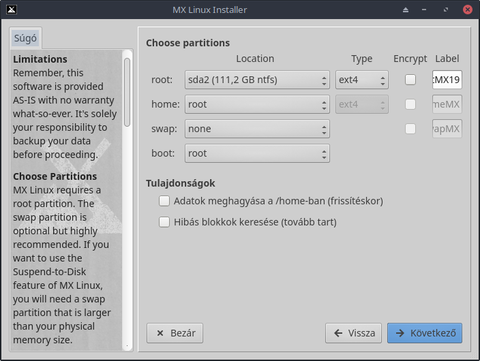This screenshot has width=480, height=361.
Task: Open the swap location dropdown set to none
Action: point(257,129)
